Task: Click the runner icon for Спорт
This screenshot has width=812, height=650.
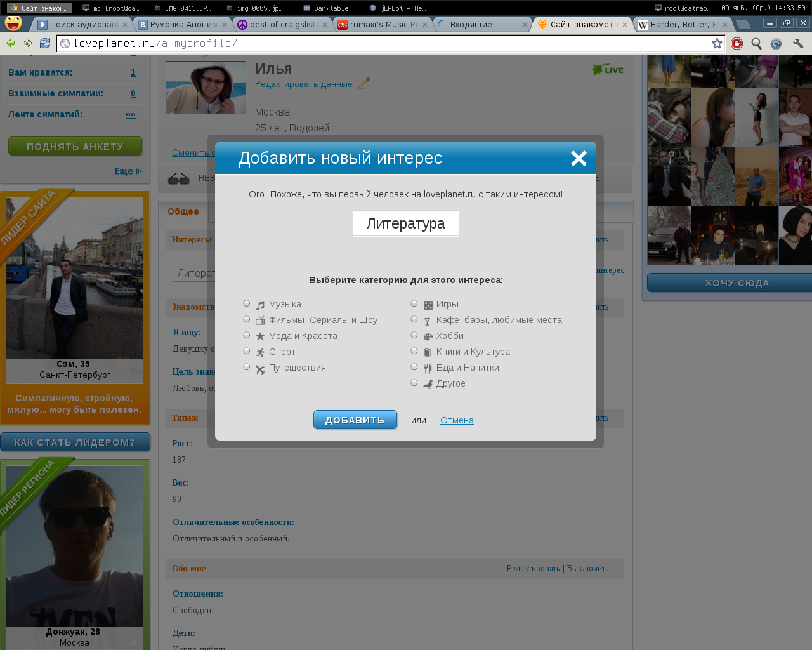Action: 260,352
